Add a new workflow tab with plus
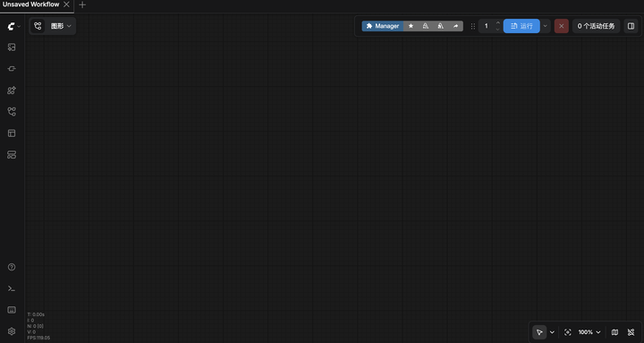This screenshot has height=343, width=644. point(82,5)
